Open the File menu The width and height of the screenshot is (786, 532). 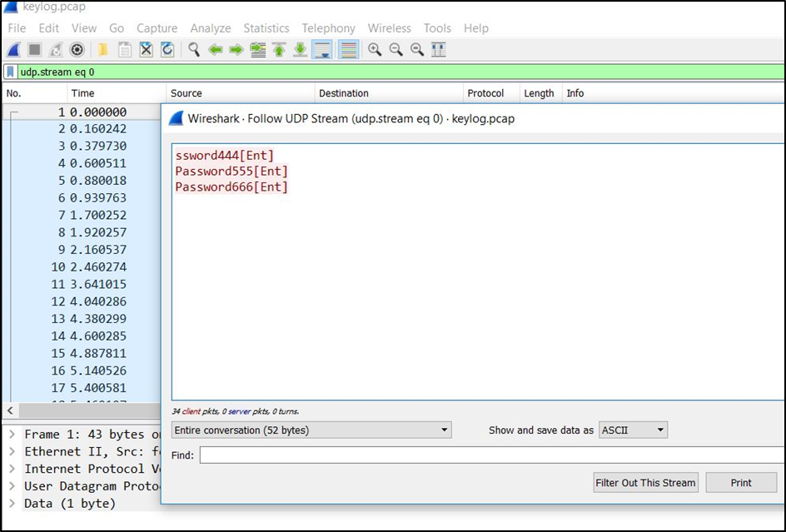click(17, 28)
